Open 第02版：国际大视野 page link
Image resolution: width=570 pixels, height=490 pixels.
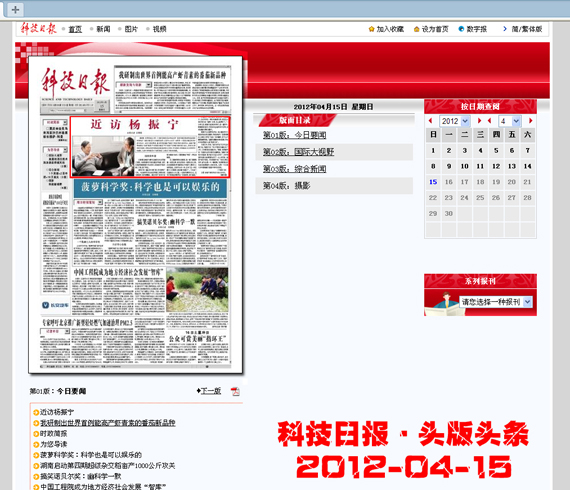298,152
